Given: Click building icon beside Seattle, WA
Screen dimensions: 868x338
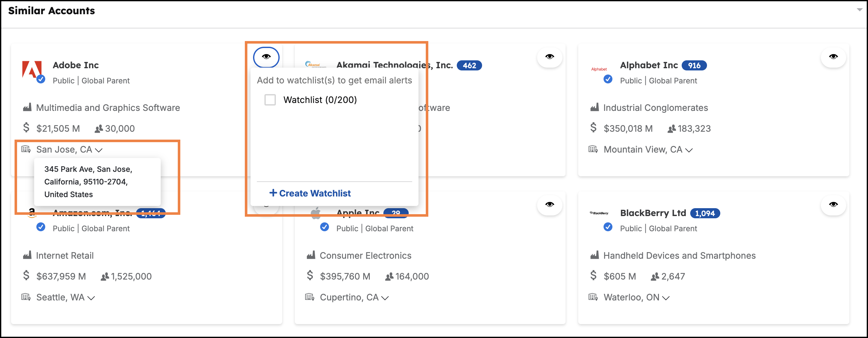Looking at the screenshot, I should (x=26, y=297).
